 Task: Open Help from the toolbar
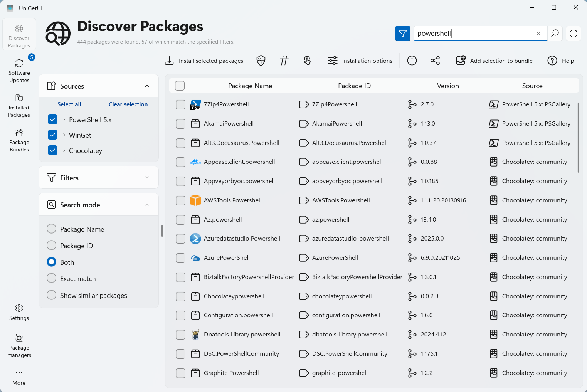[x=561, y=61]
